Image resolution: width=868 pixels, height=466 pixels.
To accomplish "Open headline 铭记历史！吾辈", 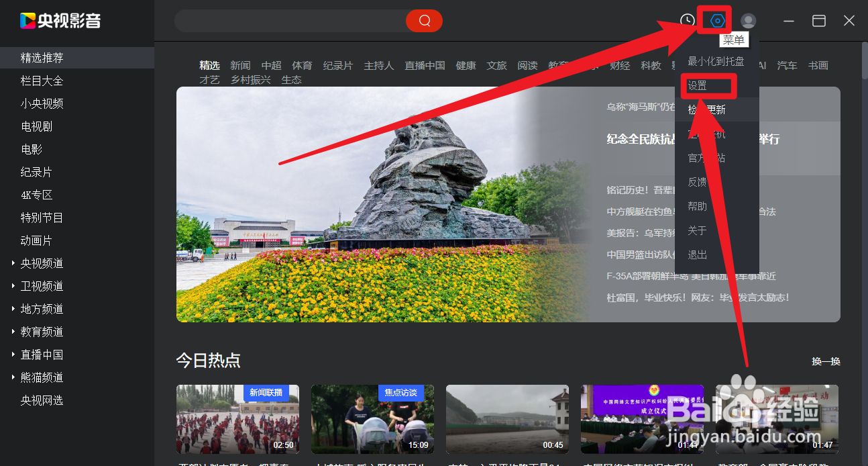I will click(x=641, y=190).
